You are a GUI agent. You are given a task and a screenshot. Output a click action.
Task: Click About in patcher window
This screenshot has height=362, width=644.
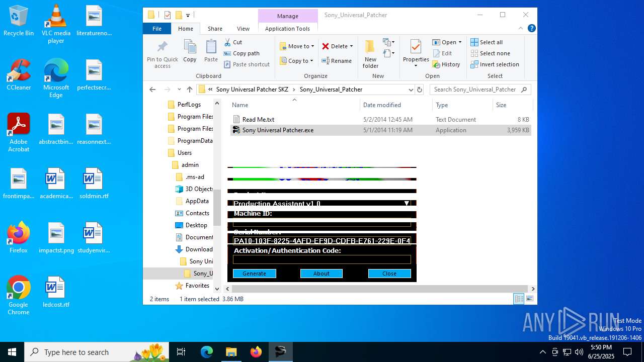click(321, 274)
